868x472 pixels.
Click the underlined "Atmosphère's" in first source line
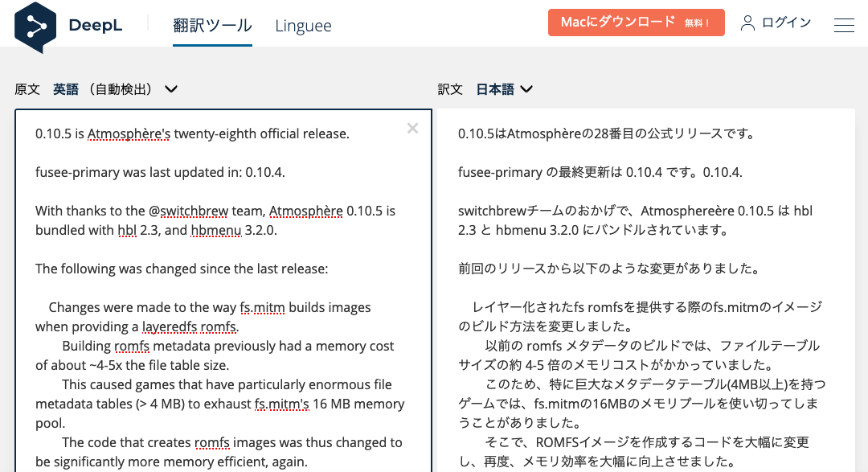tap(129, 133)
